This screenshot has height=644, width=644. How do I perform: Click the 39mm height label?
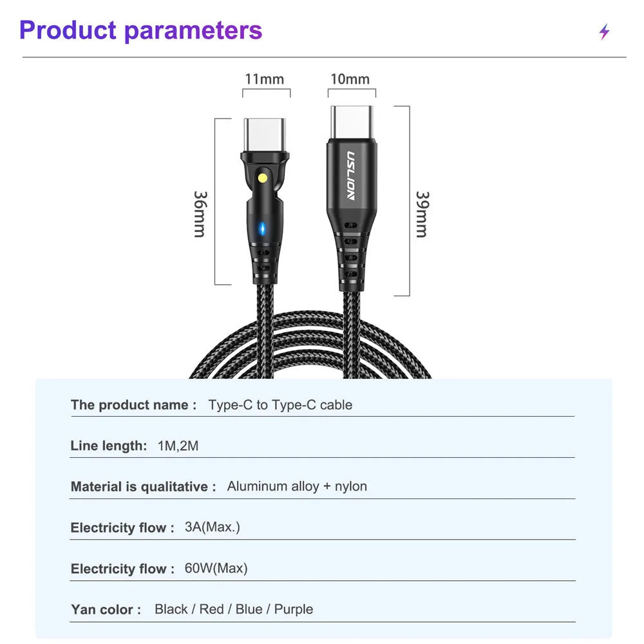tap(422, 214)
